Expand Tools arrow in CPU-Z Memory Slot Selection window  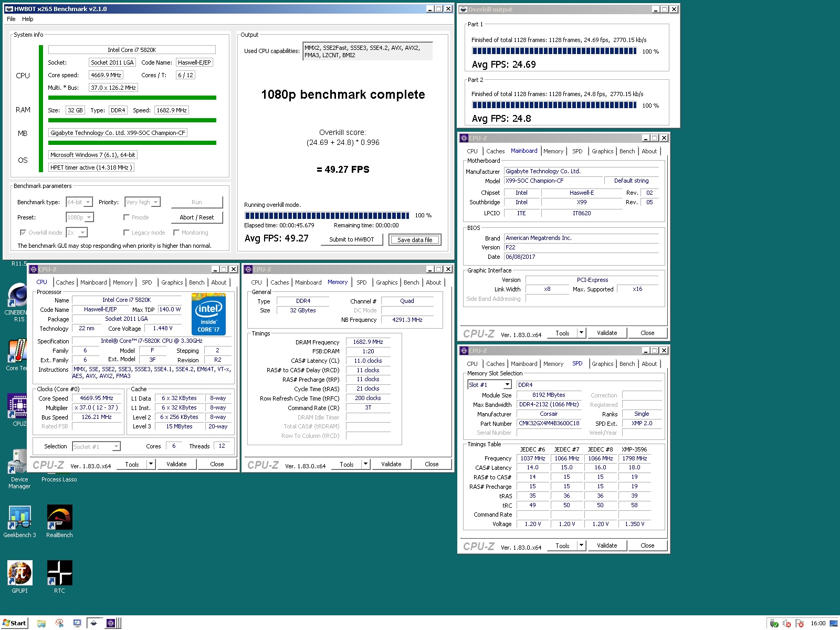(581, 545)
